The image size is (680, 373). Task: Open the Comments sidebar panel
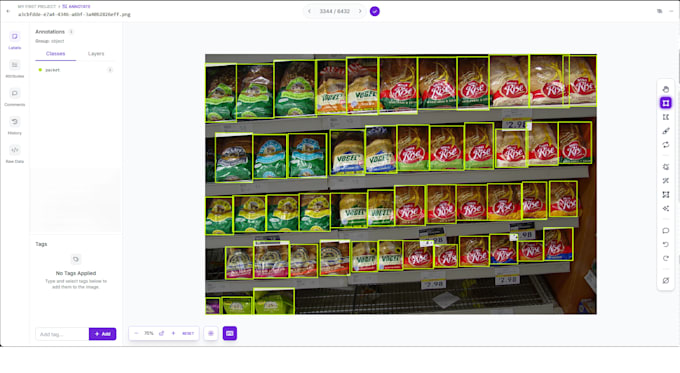click(15, 97)
